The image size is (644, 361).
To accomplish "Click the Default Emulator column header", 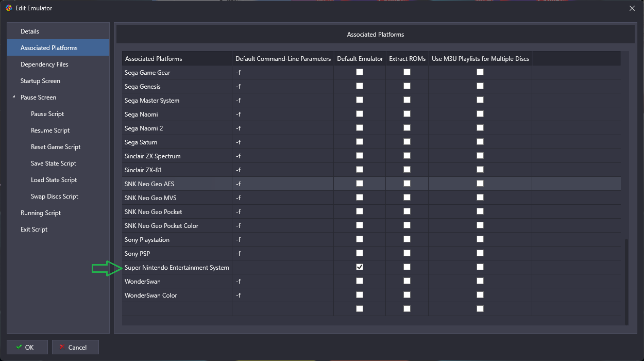I will tap(360, 58).
